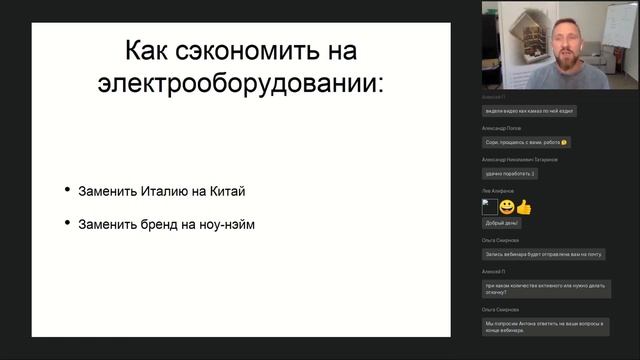
Task: Click Алексей П question about active sludge
Action: coord(546,289)
